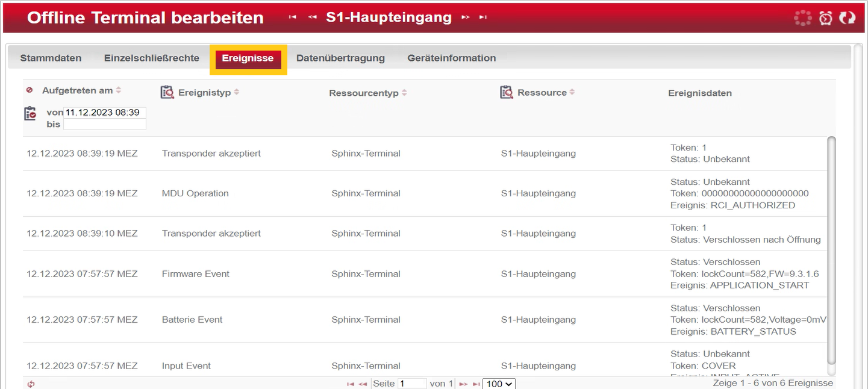Open the Ressource filter search icon

point(507,92)
